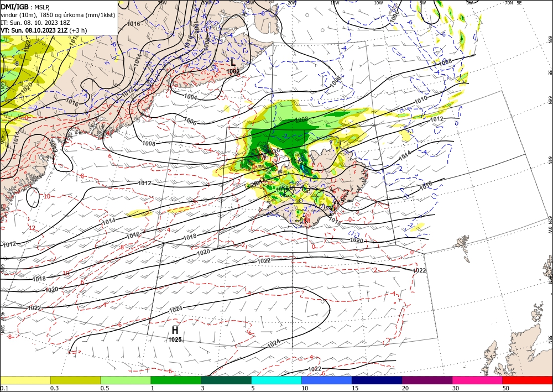This screenshot has height=392, width=553.
Task: Select the dark green 3–5 legend swatch
Action: pyautogui.click(x=226, y=380)
